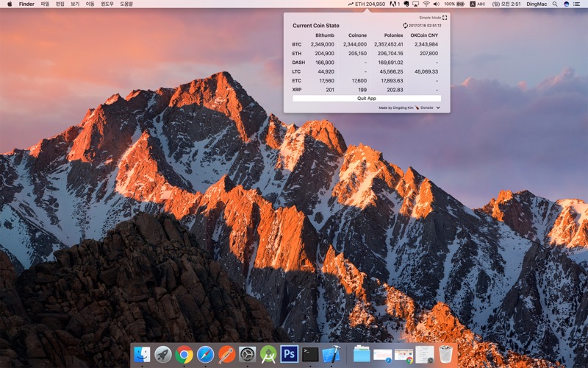Launch Google Chrome from the dock
Screen dimensions: 588x368
coord(184,354)
